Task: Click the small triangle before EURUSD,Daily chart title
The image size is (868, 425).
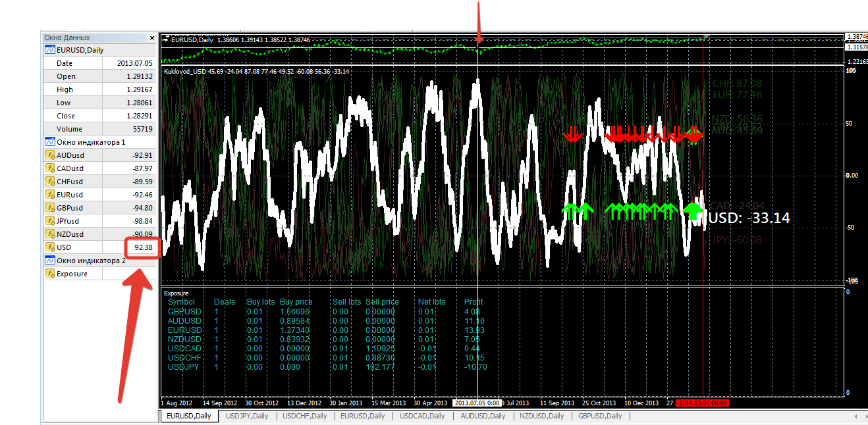Action: (x=166, y=40)
